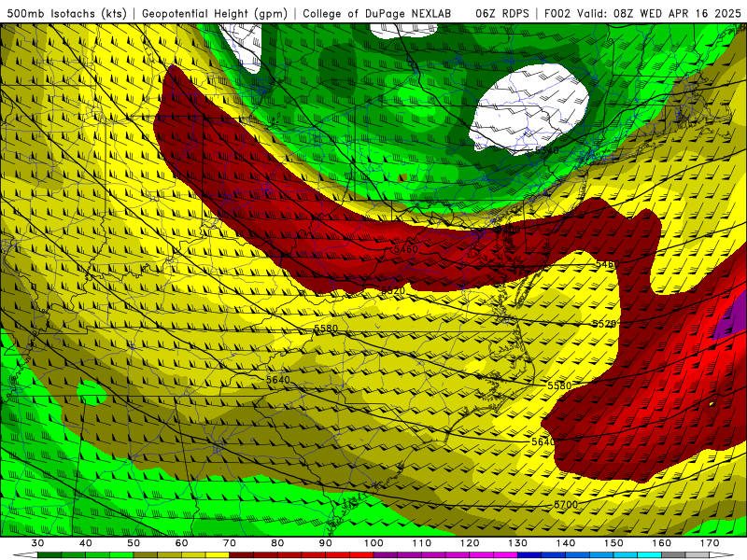Click the color scale label 140
This screenshot has width=747, height=560.
[x=566, y=543]
